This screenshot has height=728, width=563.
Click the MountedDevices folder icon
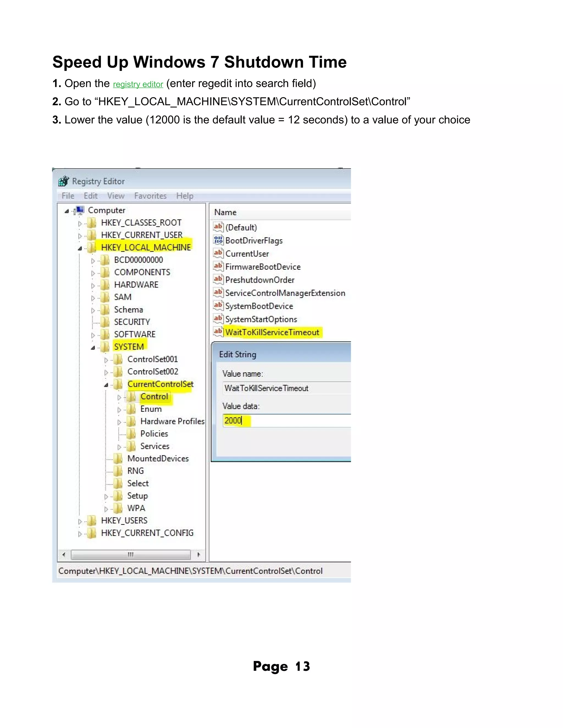click(x=118, y=458)
